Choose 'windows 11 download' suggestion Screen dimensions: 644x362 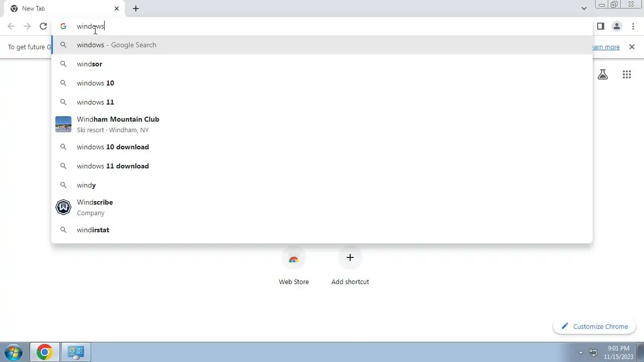pos(322,166)
